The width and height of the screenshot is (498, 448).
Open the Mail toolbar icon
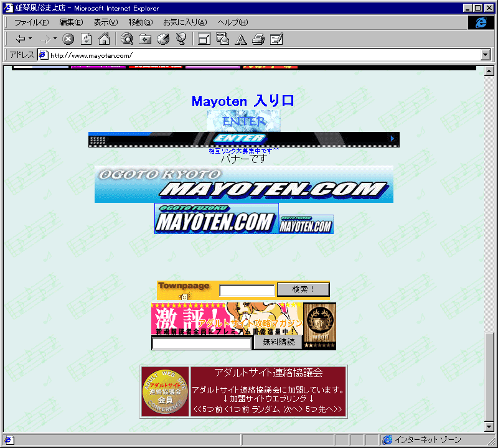[x=222, y=39]
